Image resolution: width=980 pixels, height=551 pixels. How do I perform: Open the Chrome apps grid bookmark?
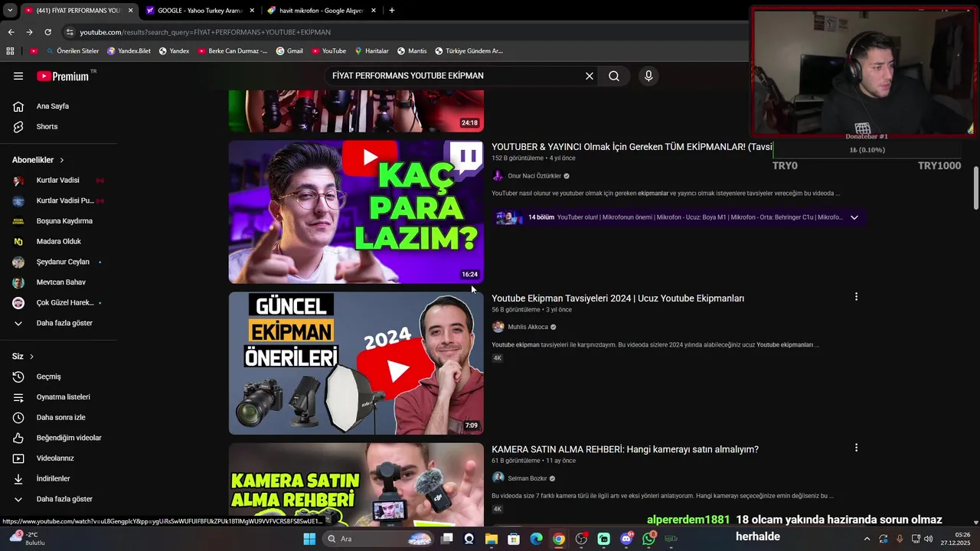10,51
